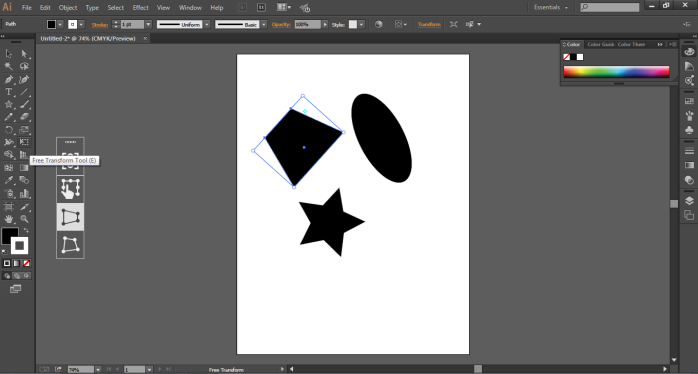Click the Opacity link in control bar
The height and width of the screenshot is (374, 698).
click(x=281, y=24)
